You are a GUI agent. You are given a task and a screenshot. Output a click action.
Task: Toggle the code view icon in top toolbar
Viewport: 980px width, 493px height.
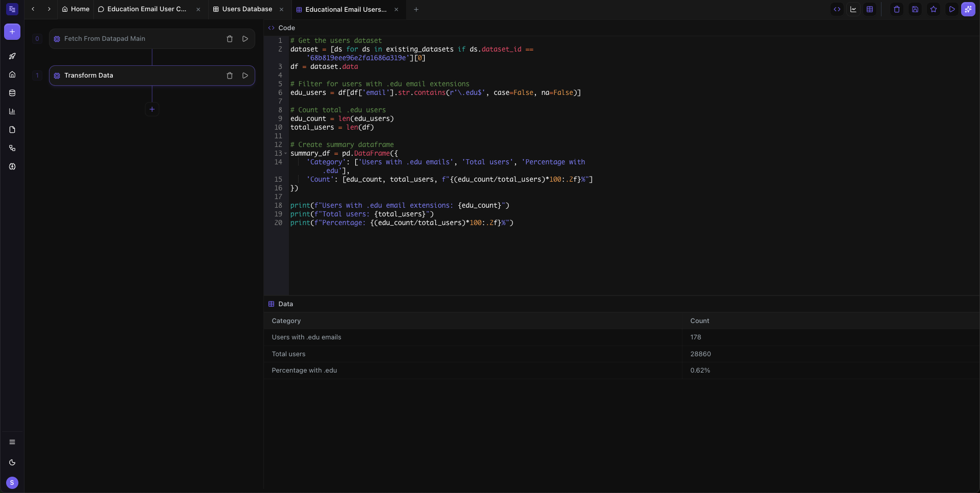(x=837, y=9)
